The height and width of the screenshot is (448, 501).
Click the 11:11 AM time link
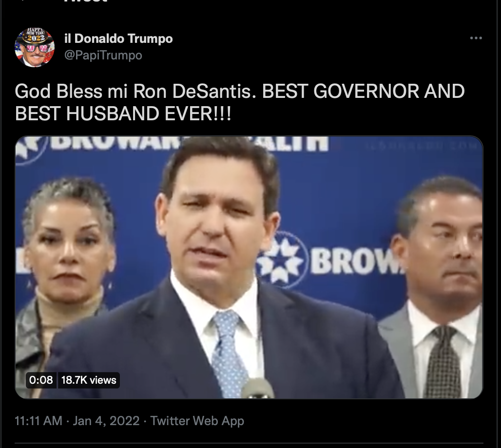[39, 421]
